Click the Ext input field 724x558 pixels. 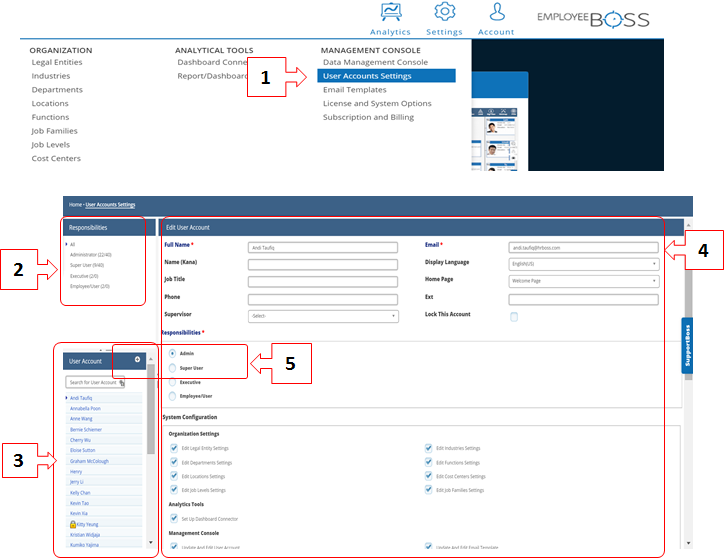coord(584,299)
